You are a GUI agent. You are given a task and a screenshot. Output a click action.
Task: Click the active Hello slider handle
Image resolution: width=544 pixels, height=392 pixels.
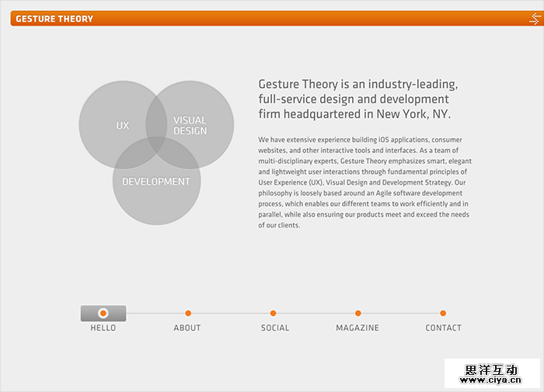point(103,314)
